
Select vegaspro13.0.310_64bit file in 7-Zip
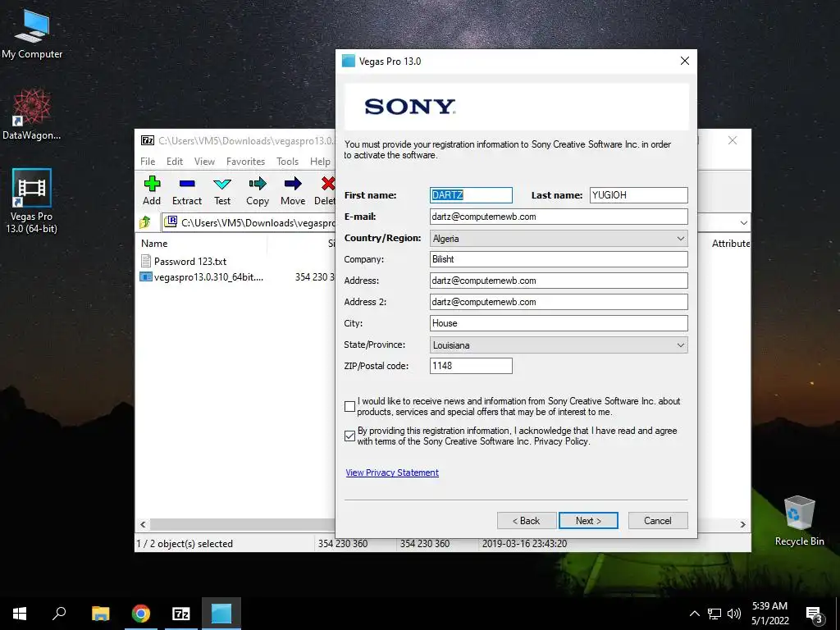coord(202,277)
